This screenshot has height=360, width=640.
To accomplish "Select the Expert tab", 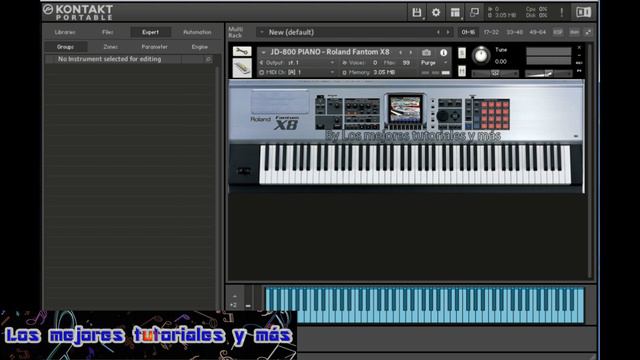I will click(x=150, y=32).
